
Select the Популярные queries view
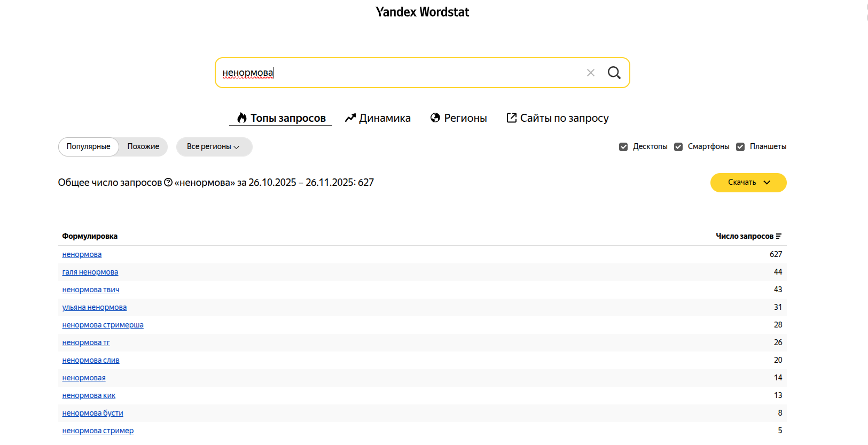click(x=89, y=147)
